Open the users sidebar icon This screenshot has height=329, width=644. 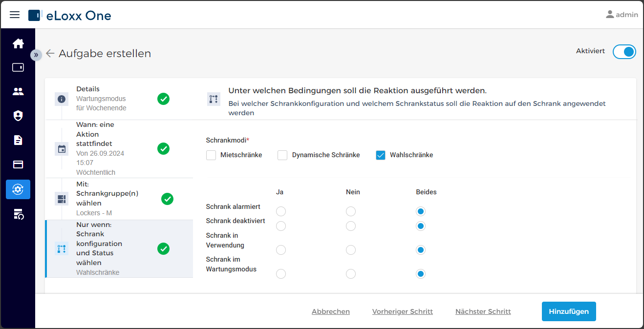tap(18, 91)
